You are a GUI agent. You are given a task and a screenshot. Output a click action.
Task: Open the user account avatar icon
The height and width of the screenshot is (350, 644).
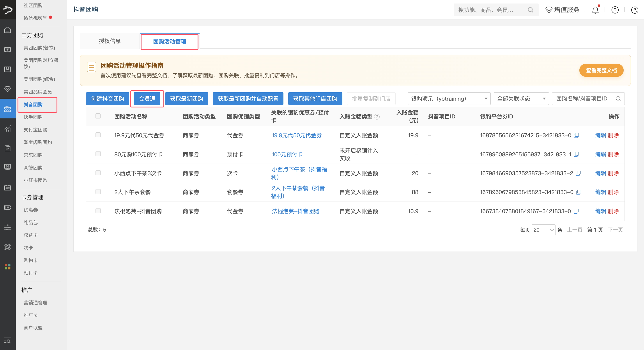pyautogui.click(x=635, y=10)
